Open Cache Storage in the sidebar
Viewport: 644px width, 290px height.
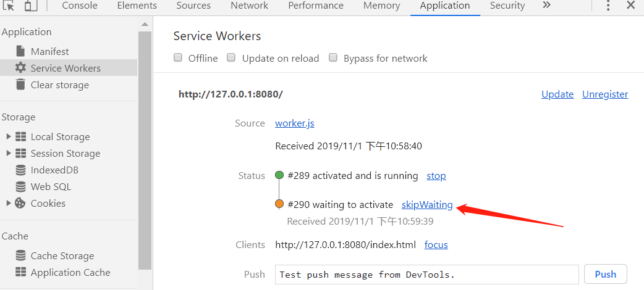(62, 256)
